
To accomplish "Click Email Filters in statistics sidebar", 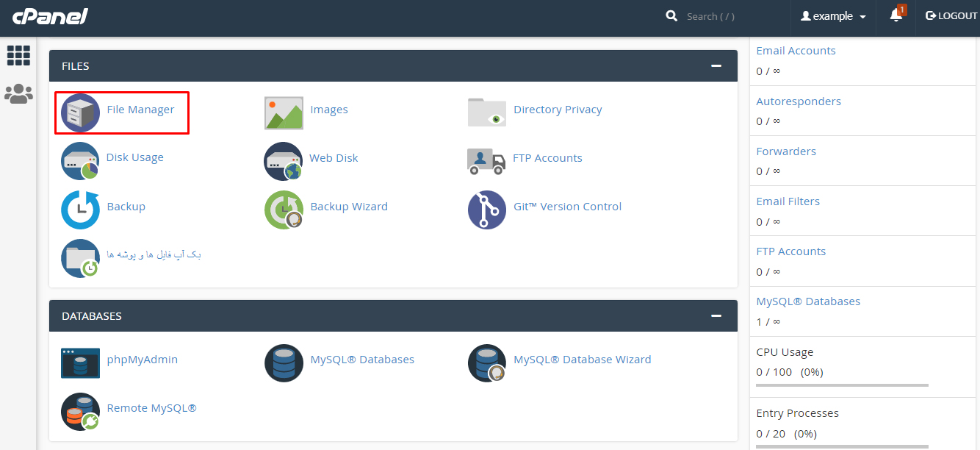I will (x=788, y=201).
